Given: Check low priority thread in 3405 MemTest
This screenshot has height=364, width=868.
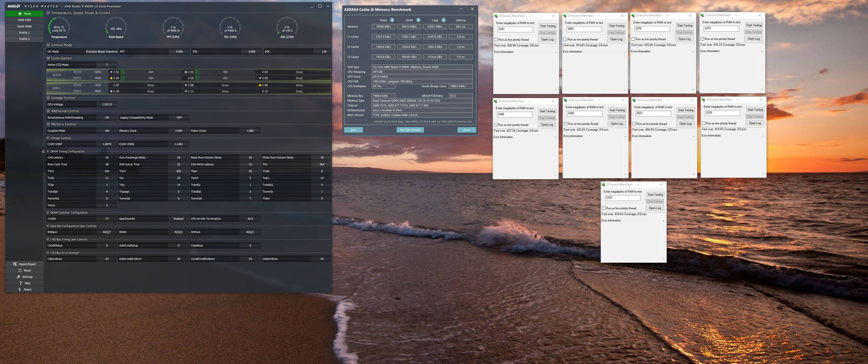Looking at the screenshot, I should click(565, 39).
